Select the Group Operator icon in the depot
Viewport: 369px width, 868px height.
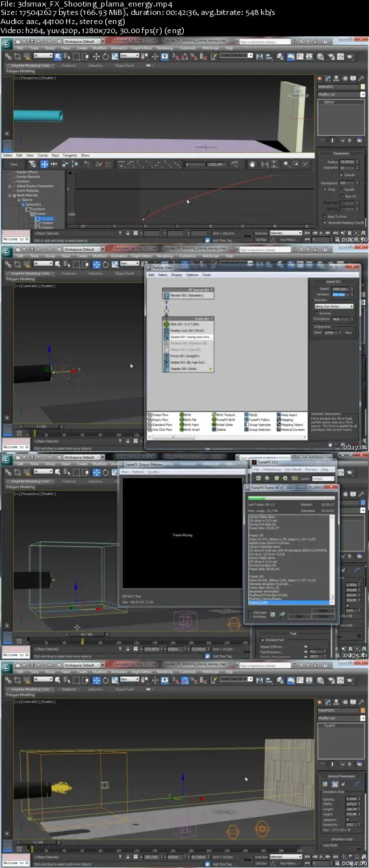(247, 424)
